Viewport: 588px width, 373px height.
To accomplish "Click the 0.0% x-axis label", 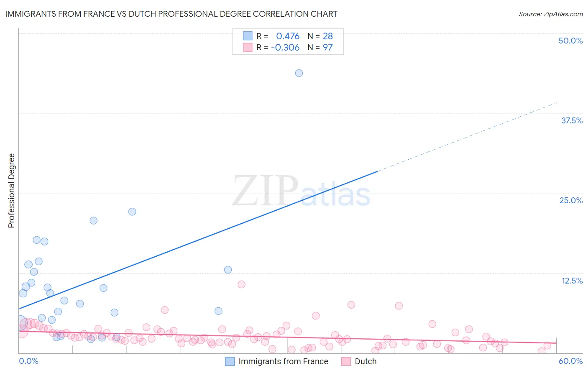I will (28, 361).
